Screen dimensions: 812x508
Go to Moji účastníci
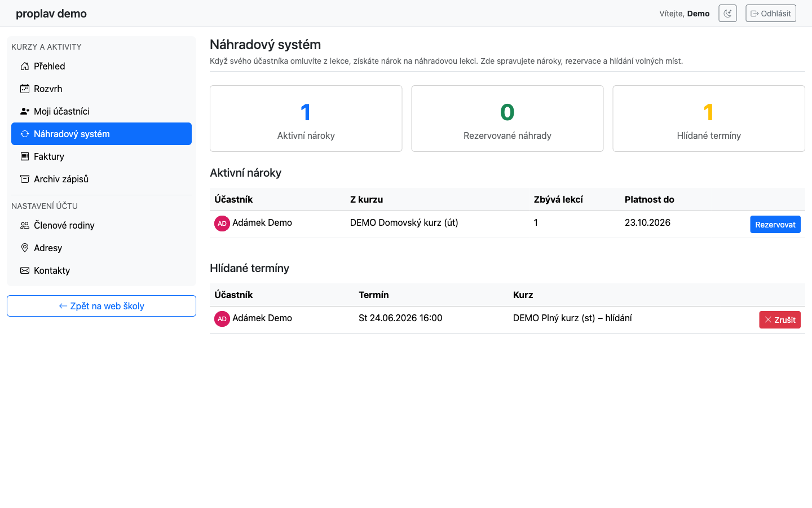101,111
